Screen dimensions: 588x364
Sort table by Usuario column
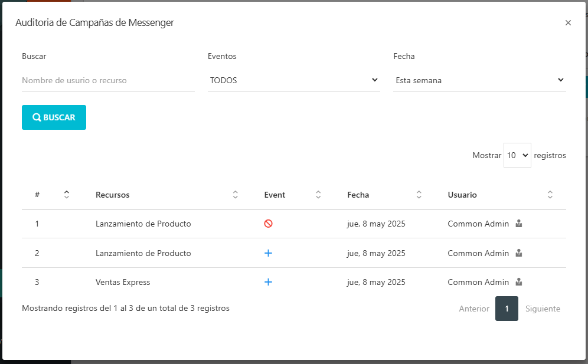[550, 195]
